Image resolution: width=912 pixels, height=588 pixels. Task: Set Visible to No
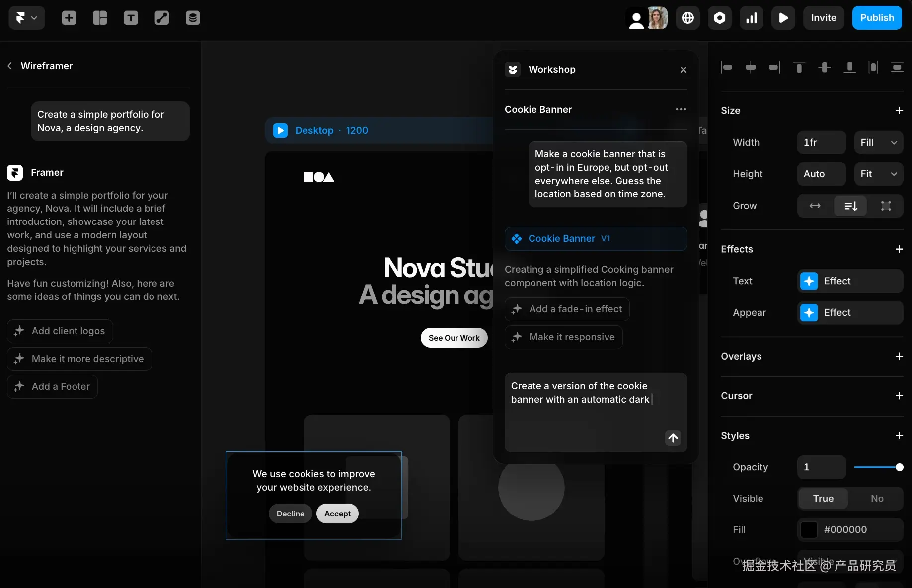[x=877, y=499]
